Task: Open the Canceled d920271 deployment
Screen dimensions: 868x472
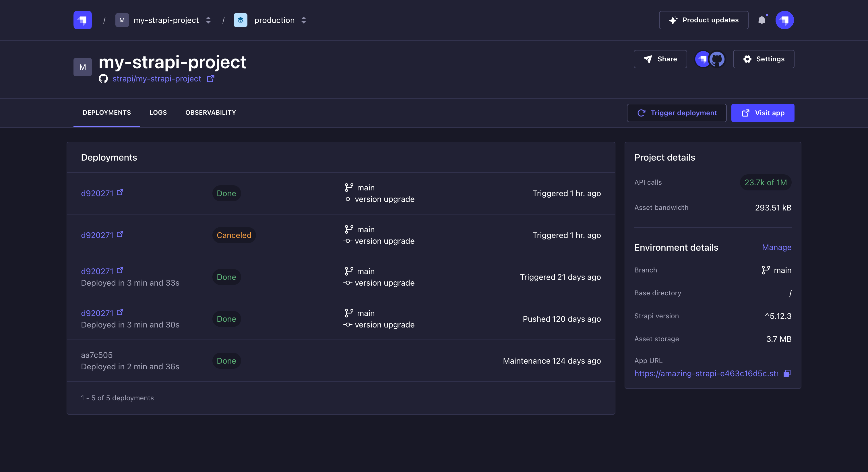Action: [97, 235]
